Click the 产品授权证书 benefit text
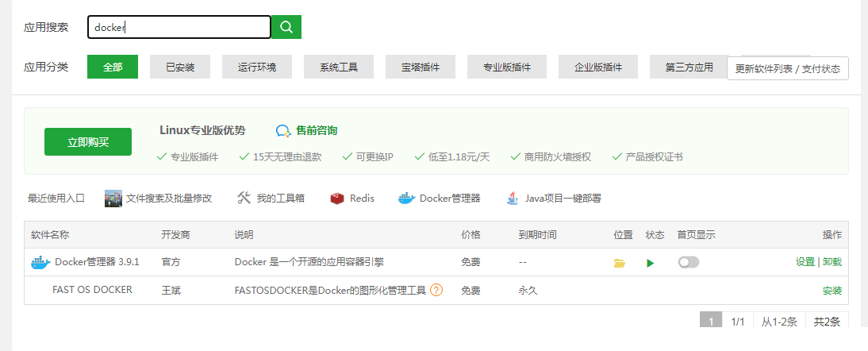This screenshot has width=868, height=351. pos(654,156)
